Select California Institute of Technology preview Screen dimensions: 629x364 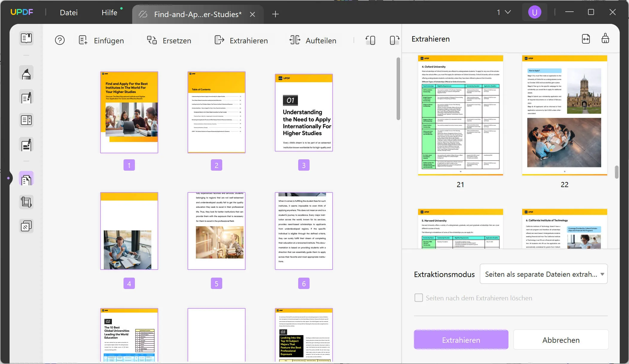click(x=565, y=229)
